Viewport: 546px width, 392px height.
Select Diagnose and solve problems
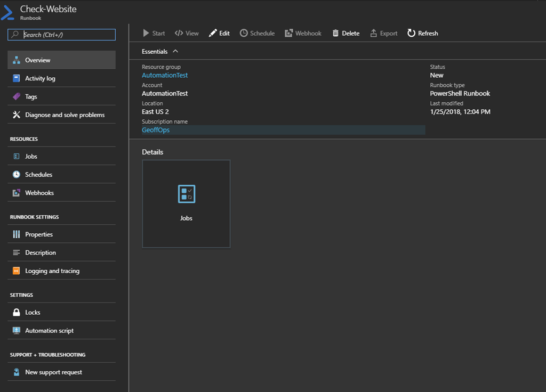tap(65, 115)
